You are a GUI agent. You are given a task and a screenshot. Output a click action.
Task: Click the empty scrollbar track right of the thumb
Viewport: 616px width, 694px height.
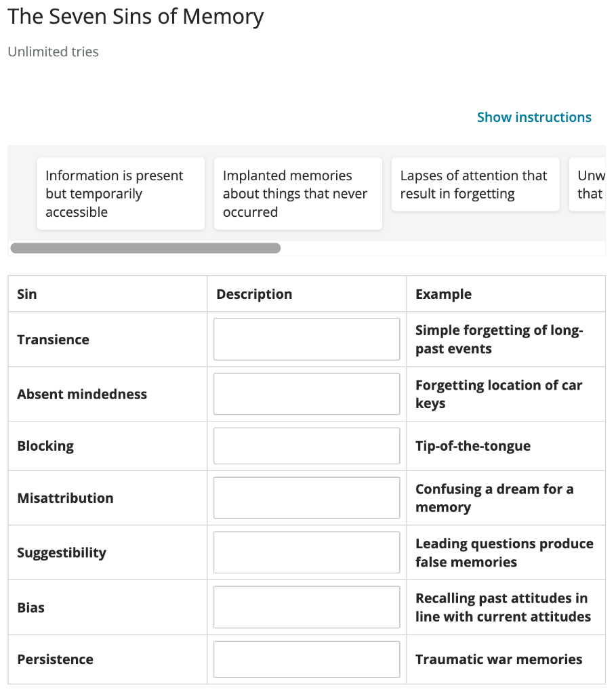pyautogui.click(x=440, y=248)
